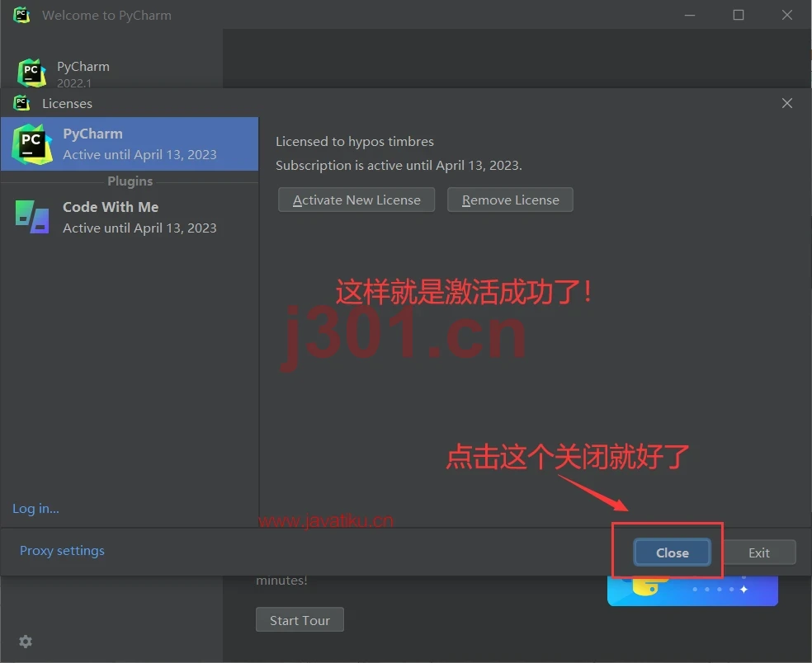The width and height of the screenshot is (812, 663).
Task: Click PyCharm 2022.1 logo in Welcome window
Action: point(31,73)
